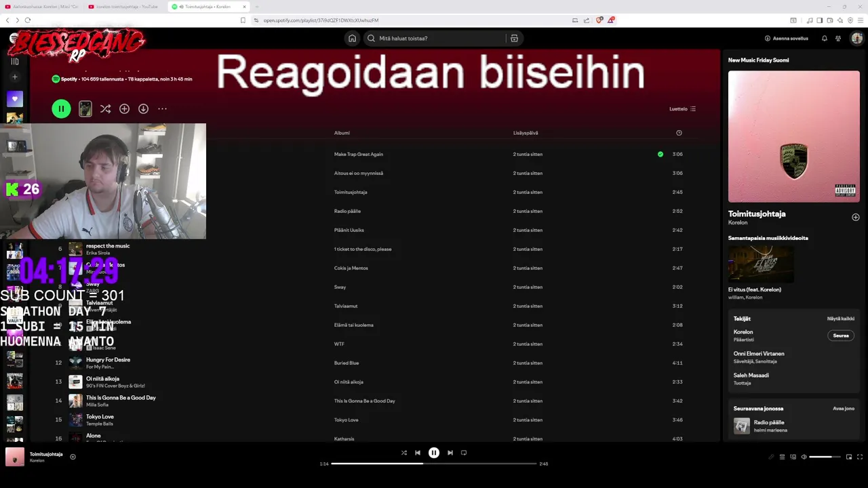Click the green saved checkmark on 'Make Trap Great Again'

pyautogui.click(x=660, y=154)
